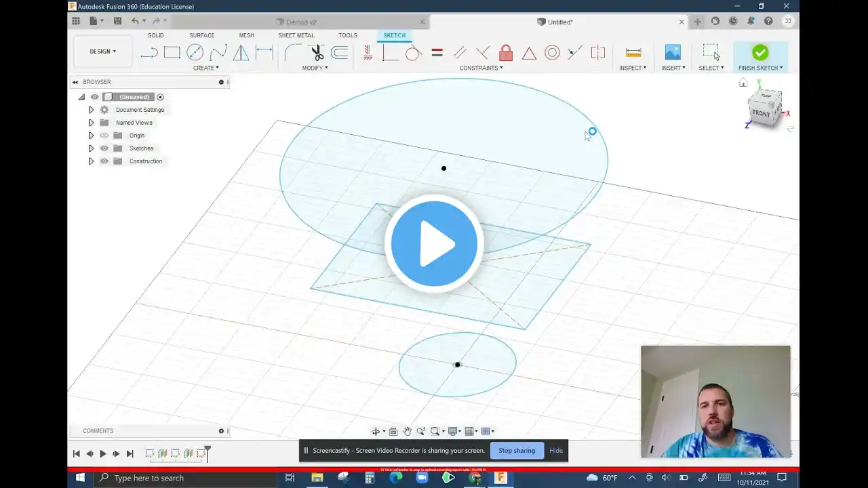Click Finish Sketch green checkmark
This screenshot has height=488, width=868.
760,53
